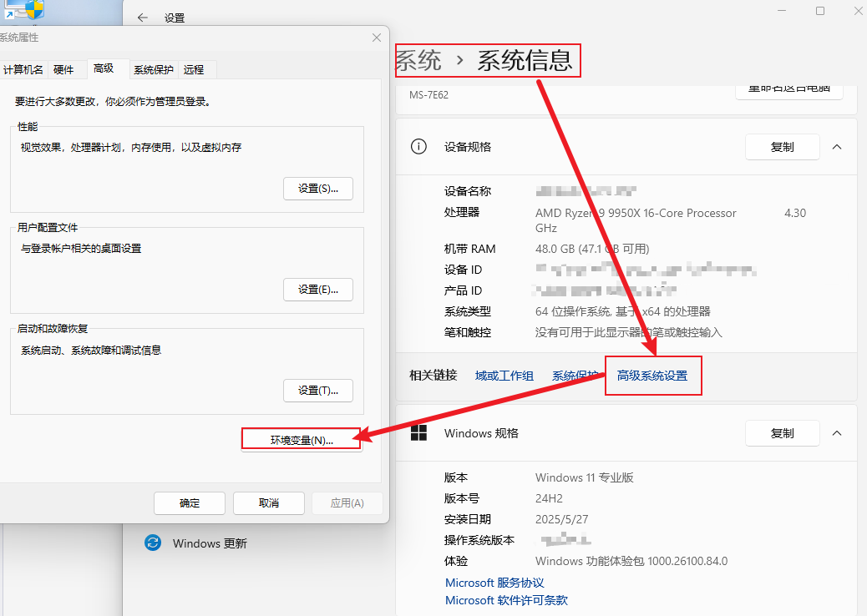The height and width of the screenshot is (616, 867).
Task: Click Windows 功能体验包 experience value
Action: tap(631, 561)
